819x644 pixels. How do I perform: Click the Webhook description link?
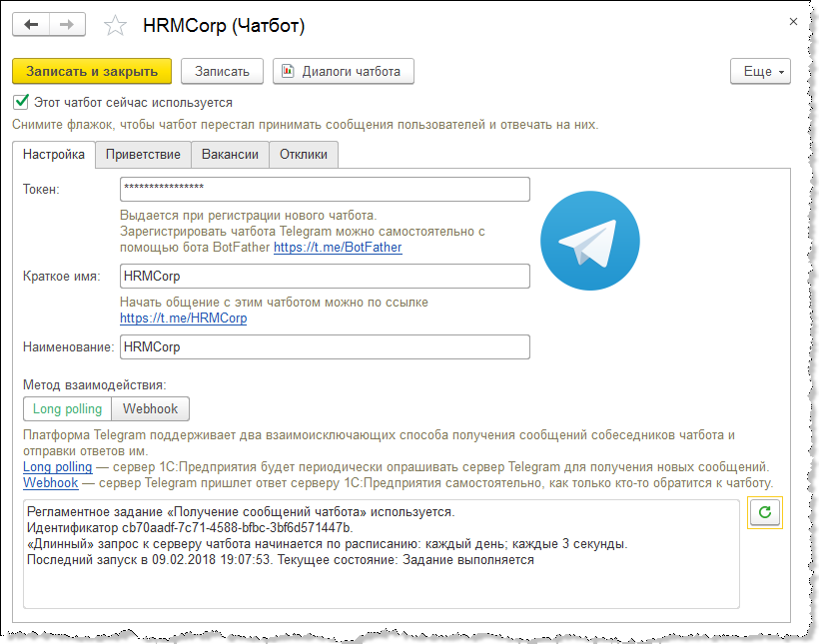(51, 483)
